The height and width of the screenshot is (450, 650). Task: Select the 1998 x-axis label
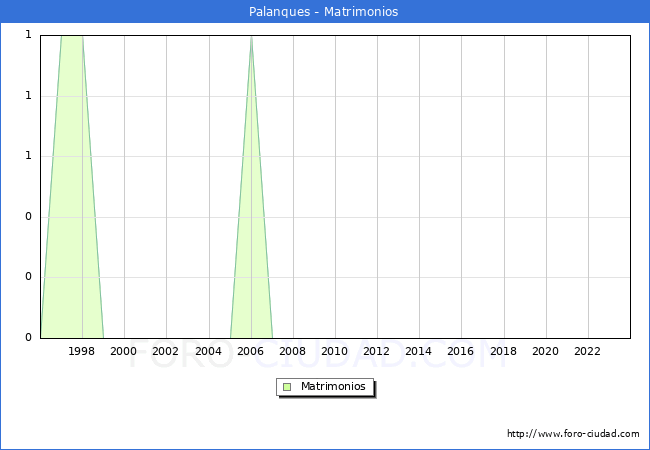(x=82, y=351)
